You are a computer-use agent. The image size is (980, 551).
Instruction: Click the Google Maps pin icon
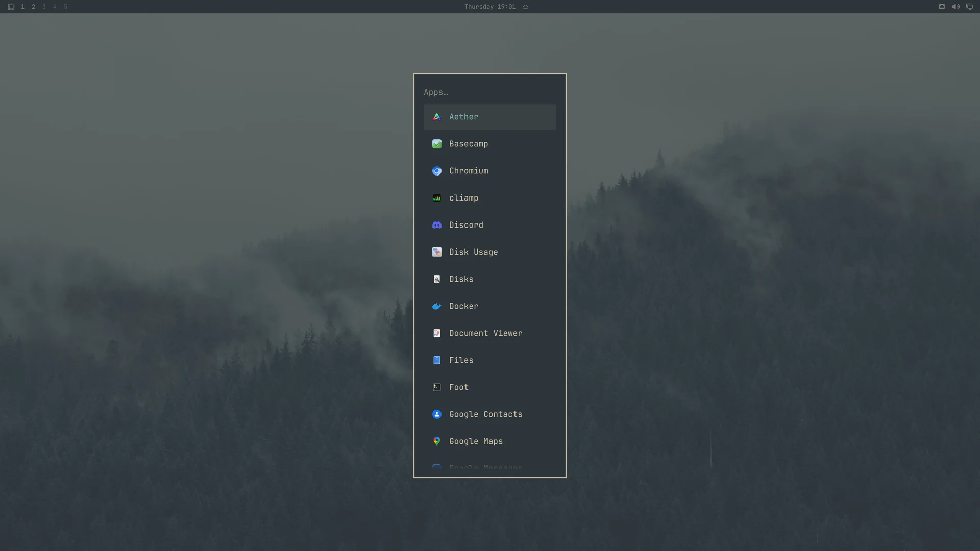(437, 441)
